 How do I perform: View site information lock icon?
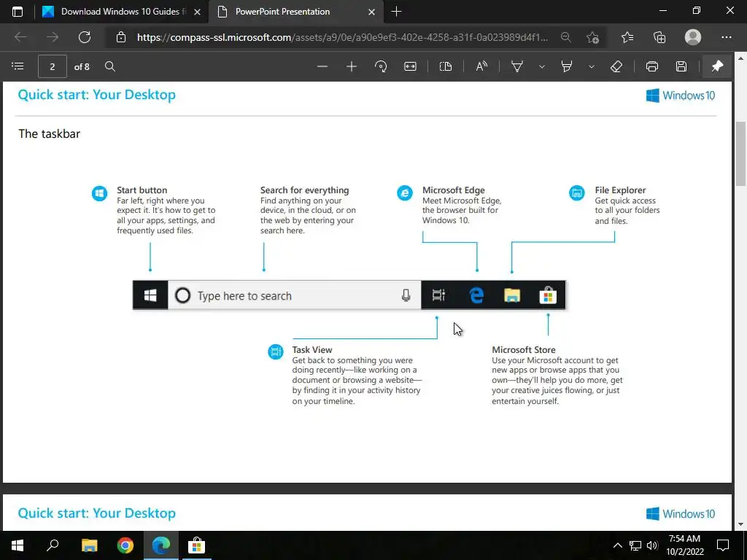coord(121,37)
